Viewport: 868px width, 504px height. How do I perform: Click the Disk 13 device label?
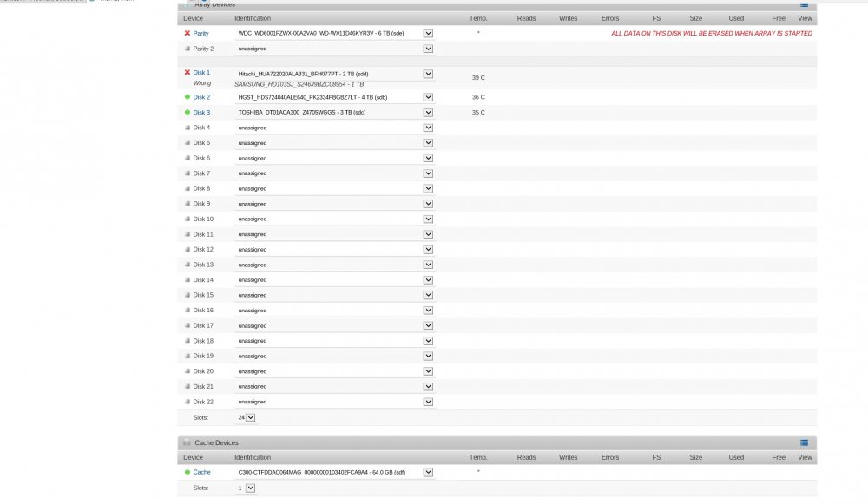point(203,265)
